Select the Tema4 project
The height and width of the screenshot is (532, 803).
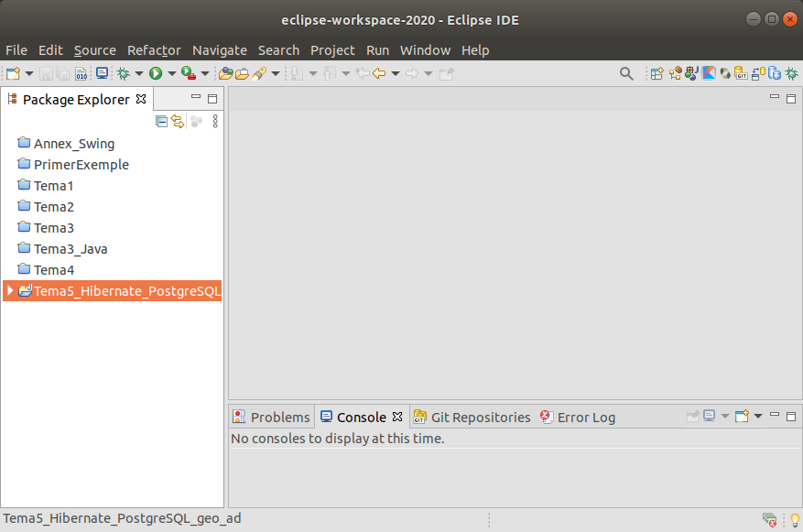(x=54, y=270)
